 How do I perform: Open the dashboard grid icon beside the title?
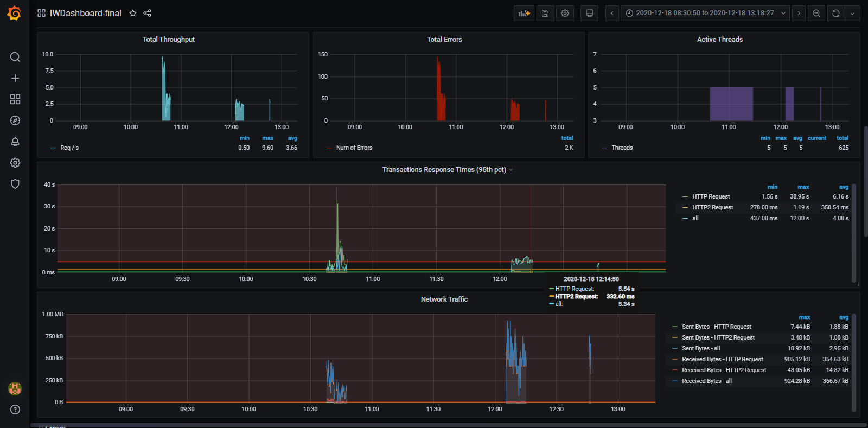click(x=41, y=13)
